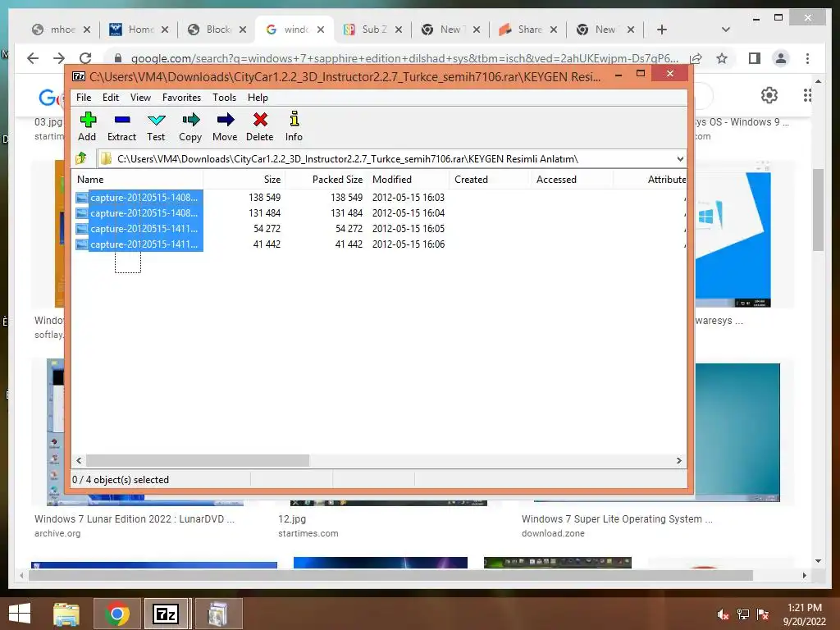
Task: Open the Google apps grid icon
Action: (x=807, y=95)
